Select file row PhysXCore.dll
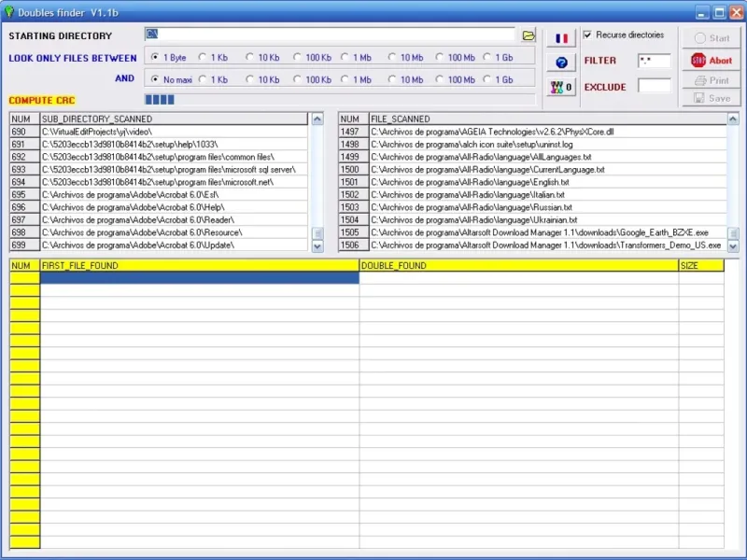Viewport: 747px width, 560px height. tap(532, 132)
